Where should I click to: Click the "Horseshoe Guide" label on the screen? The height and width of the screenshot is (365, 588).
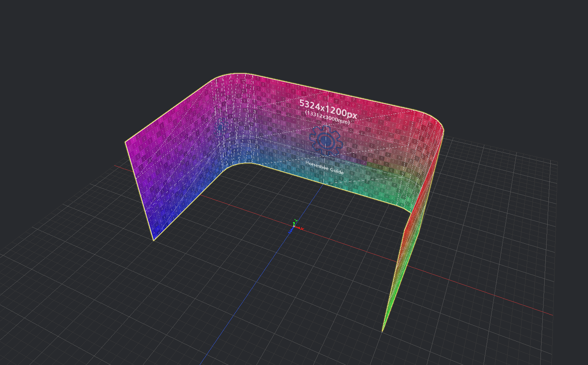(x=325, y=167)
